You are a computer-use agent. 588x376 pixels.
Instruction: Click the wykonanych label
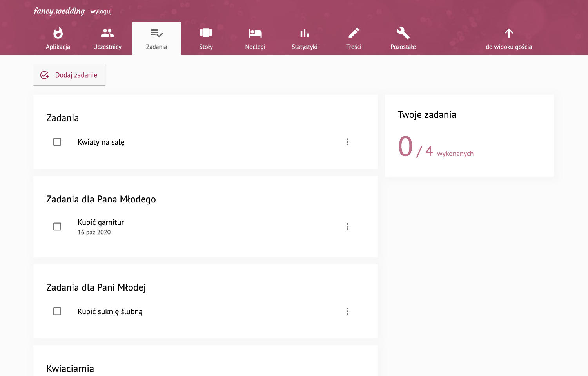click(455, 154)
